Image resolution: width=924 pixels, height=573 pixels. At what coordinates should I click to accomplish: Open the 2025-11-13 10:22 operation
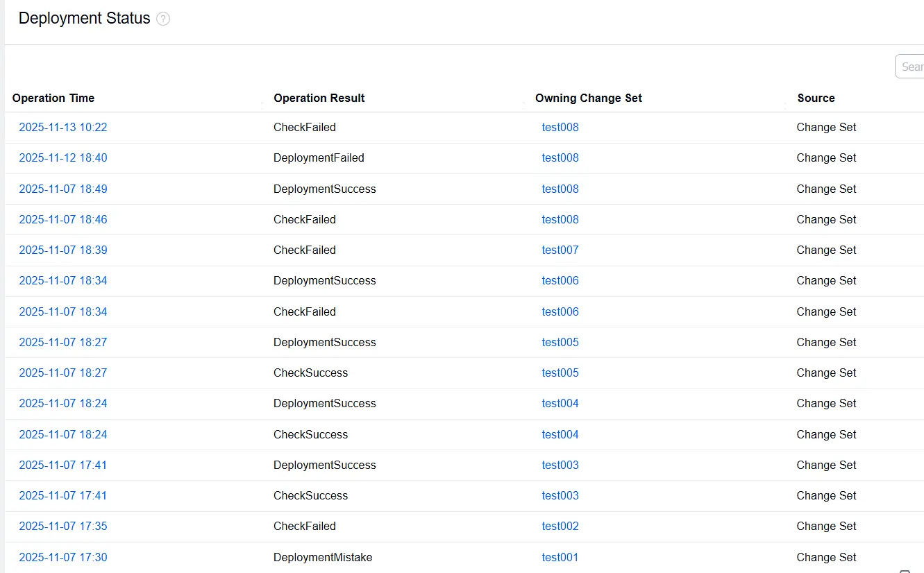[x=63, y=128]
